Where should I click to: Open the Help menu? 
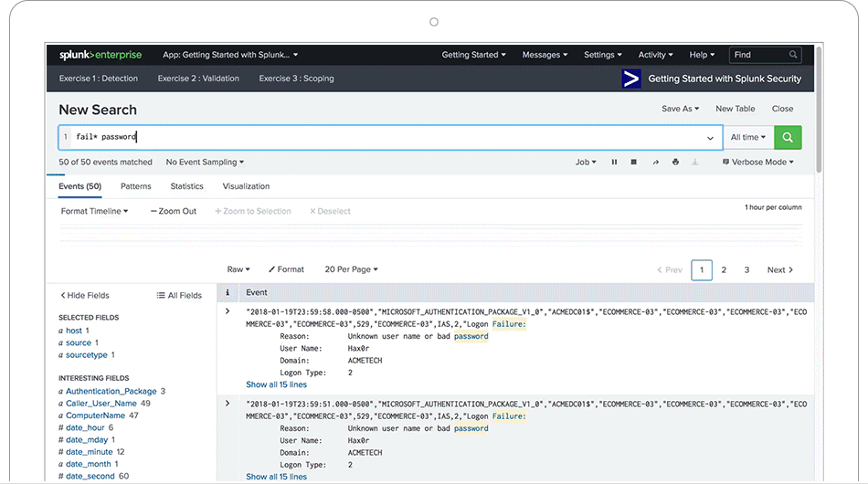[702, 55]
